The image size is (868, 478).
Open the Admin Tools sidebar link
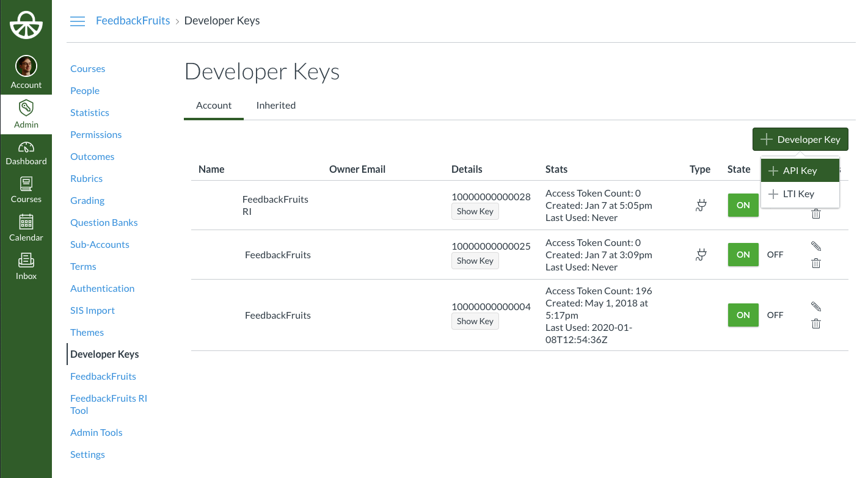point(97,432)
